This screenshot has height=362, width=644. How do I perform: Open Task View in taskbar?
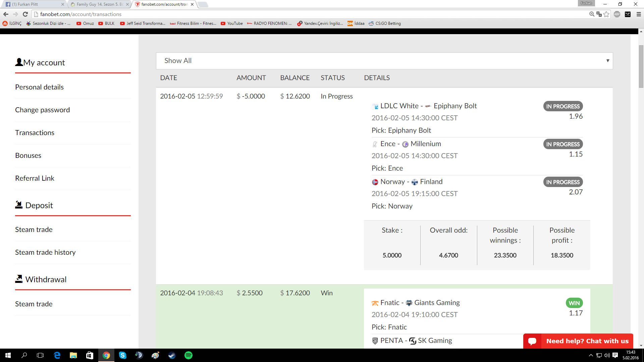click(40, 355)
